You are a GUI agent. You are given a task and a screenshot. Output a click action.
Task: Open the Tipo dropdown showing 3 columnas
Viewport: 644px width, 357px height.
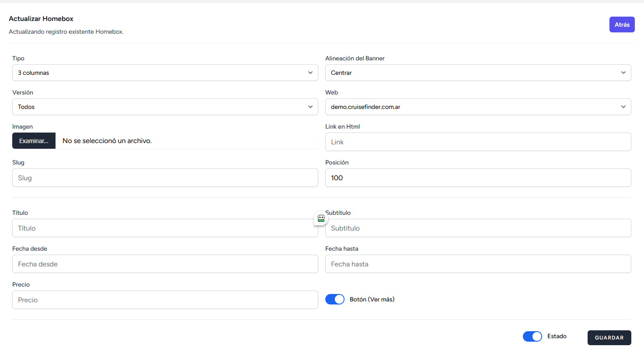click(165, 73)
